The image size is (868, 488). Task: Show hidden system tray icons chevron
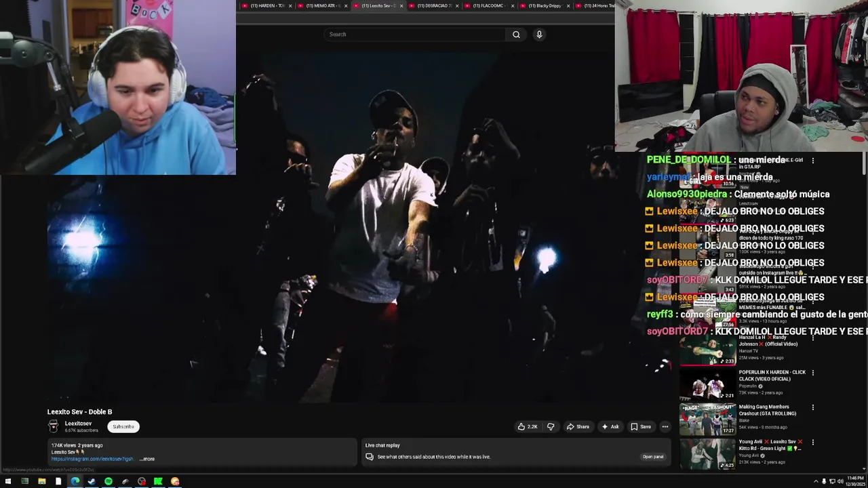(x=816, y=481)
